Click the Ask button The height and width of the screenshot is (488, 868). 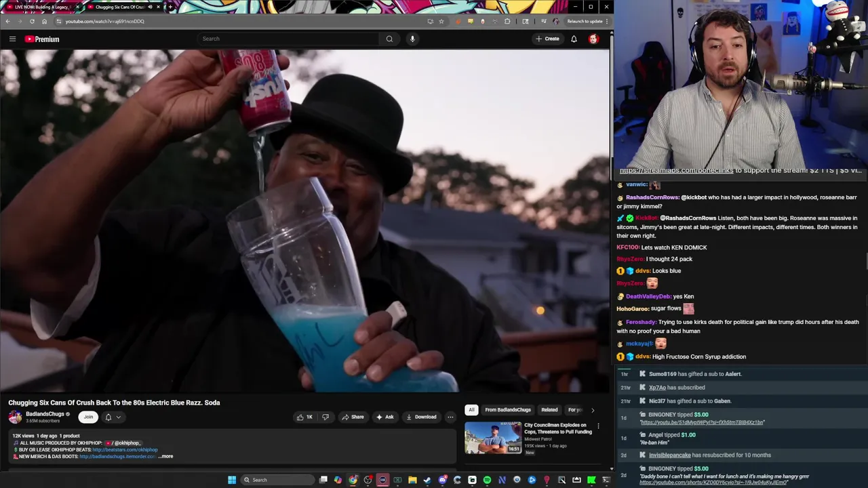coord(385,417)
